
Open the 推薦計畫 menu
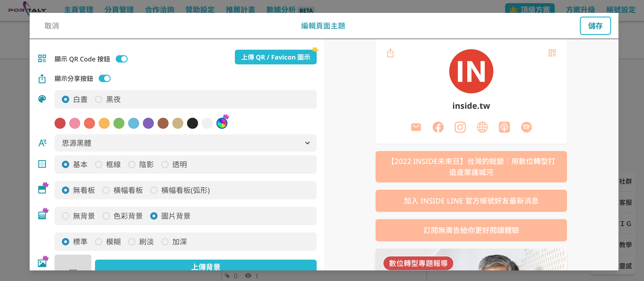241,10
